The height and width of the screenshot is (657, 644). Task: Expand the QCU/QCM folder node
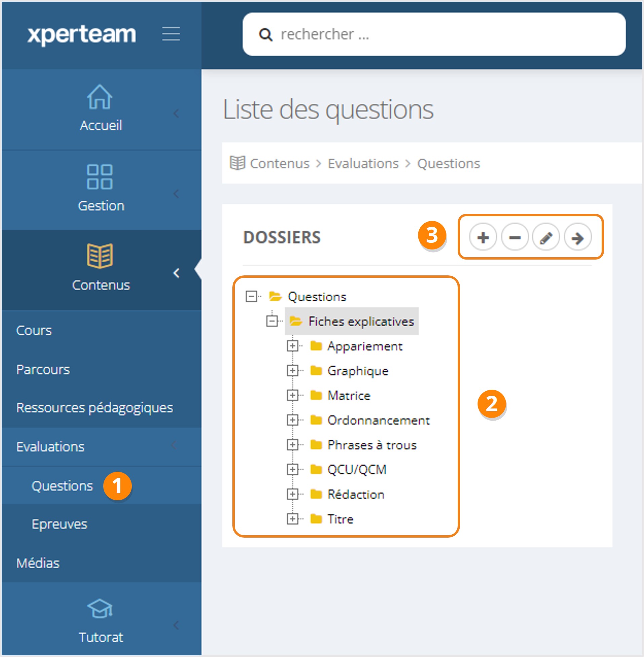point(292,469)
